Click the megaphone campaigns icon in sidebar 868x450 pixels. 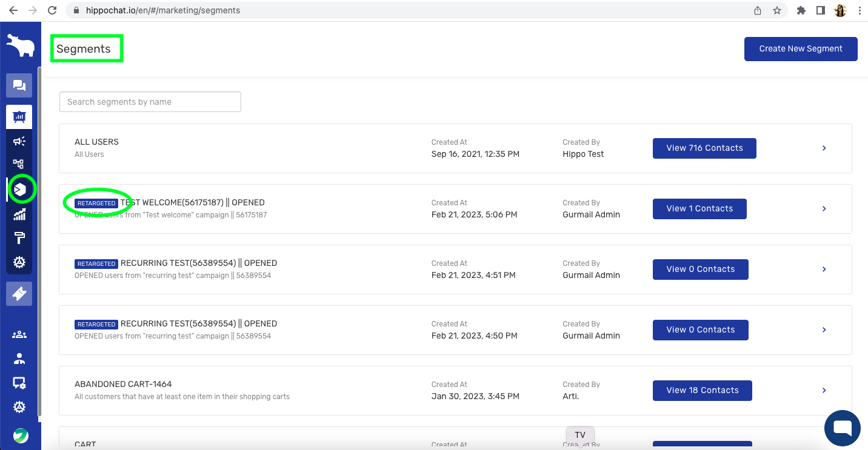point(19,141)
